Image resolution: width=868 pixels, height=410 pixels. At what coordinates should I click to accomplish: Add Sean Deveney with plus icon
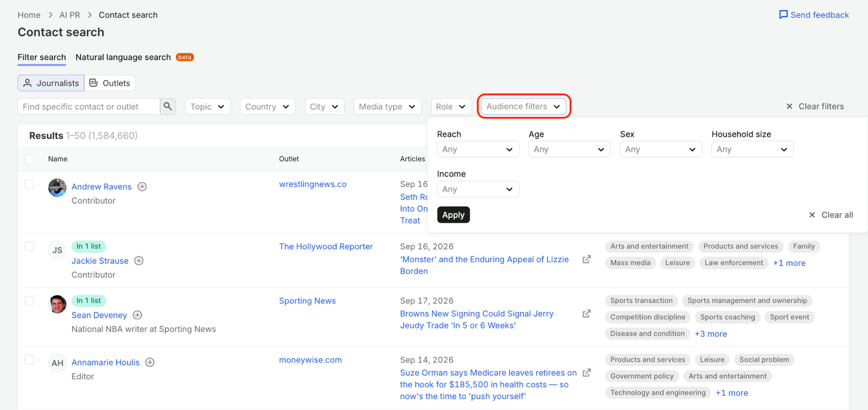tap(137, 315)
